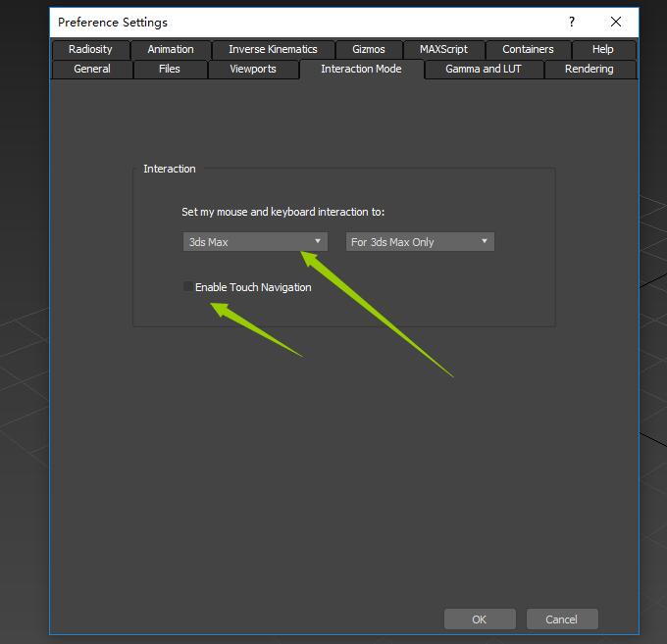Expand the For 3ds Max Only dropdown
Viewport: 667px width, 644px height.
pyautogui.click(x=420, y=241)
